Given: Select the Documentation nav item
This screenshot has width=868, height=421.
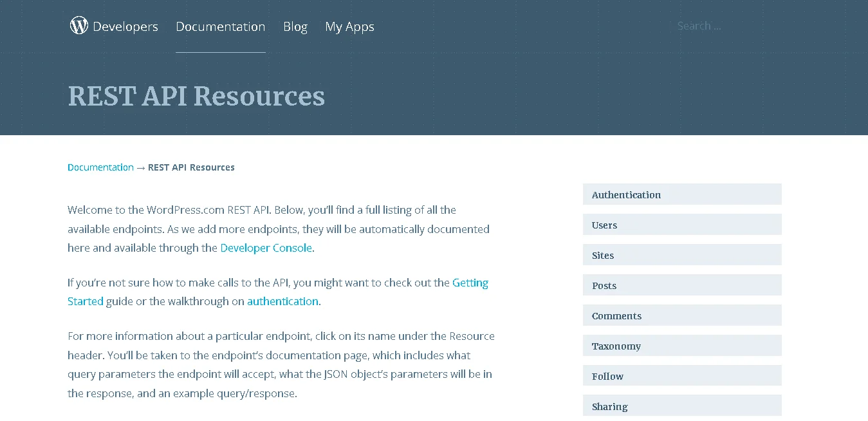Looking at the screenshot, I should [220, 26].
